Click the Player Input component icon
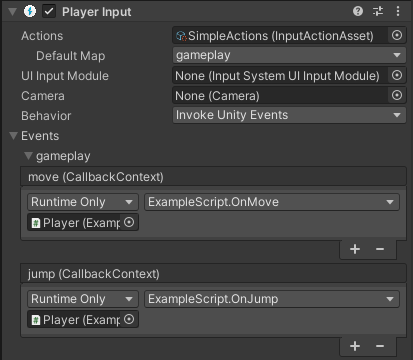The image size is (413, 360). coord(30,11)
